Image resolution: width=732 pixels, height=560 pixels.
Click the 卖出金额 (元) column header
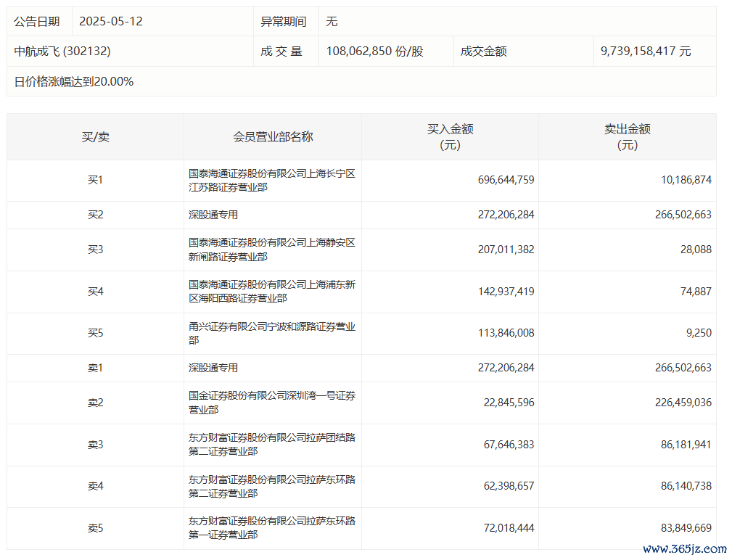628,136
